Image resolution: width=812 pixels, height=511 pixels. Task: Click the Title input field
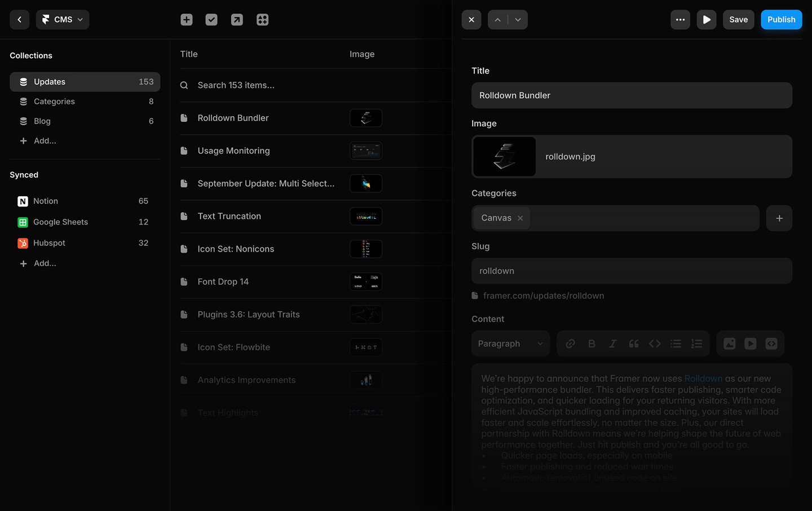[632, 95]
